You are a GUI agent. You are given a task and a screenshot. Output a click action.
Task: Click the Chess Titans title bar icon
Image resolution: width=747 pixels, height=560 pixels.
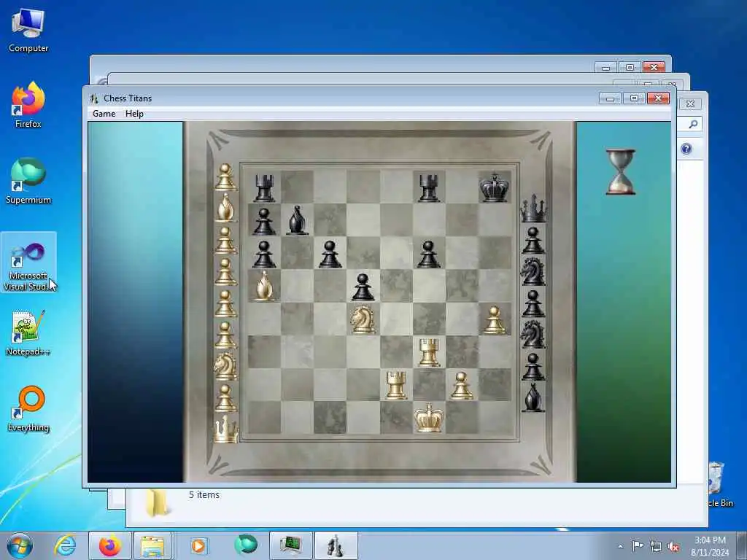tap(94, 98)
